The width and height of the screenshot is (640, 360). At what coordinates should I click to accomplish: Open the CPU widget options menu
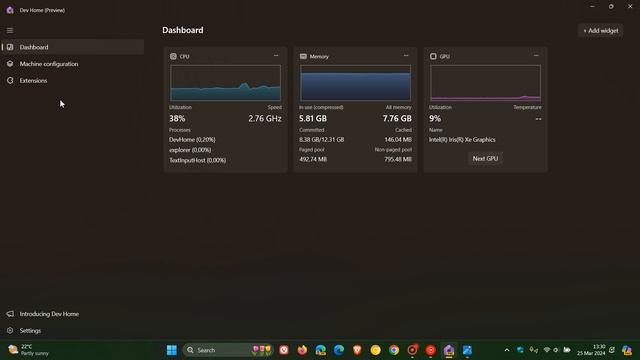(276, 56)
